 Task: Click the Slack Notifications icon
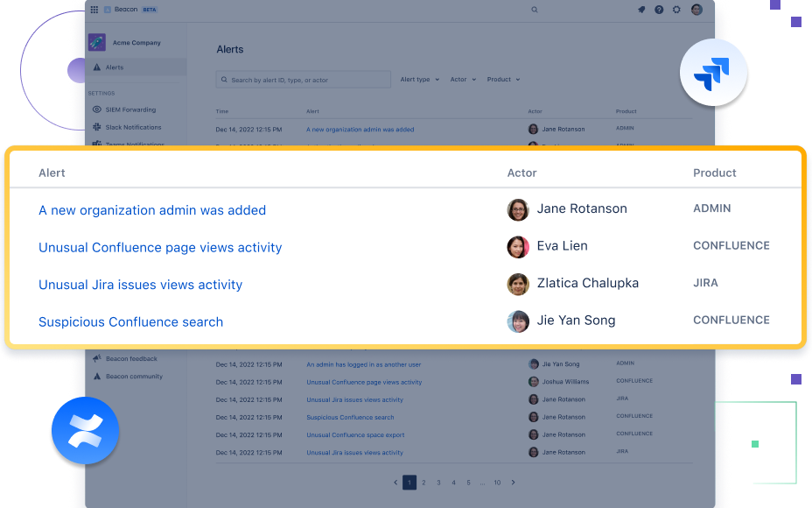[97, 127]
